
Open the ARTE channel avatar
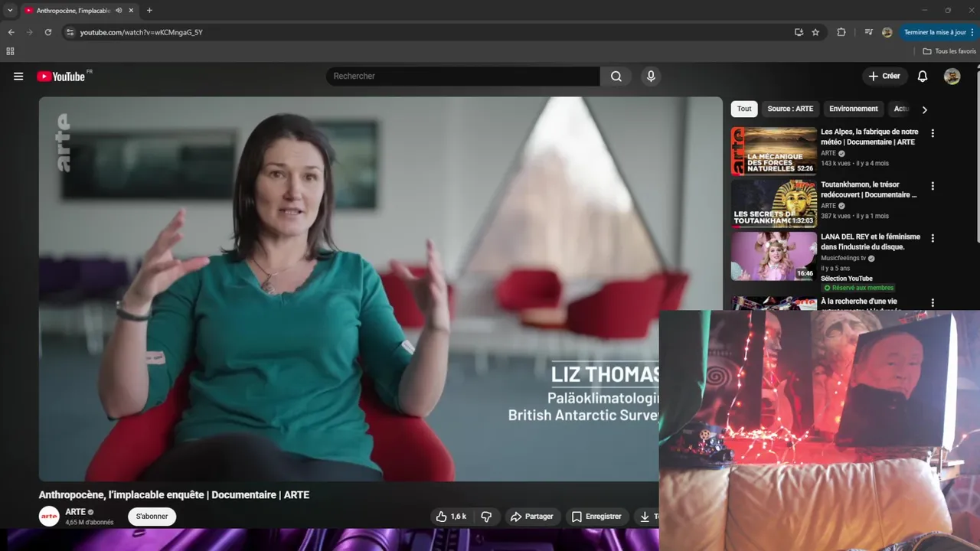click(49, 517)
